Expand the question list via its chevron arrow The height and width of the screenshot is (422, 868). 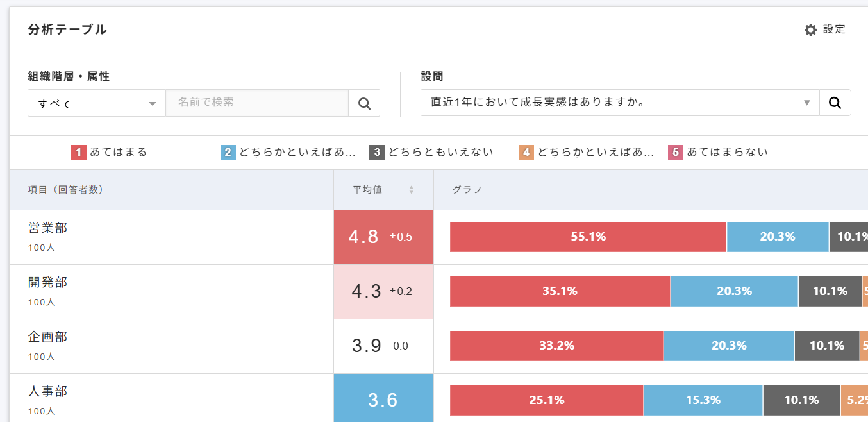[x=806, y=103]
